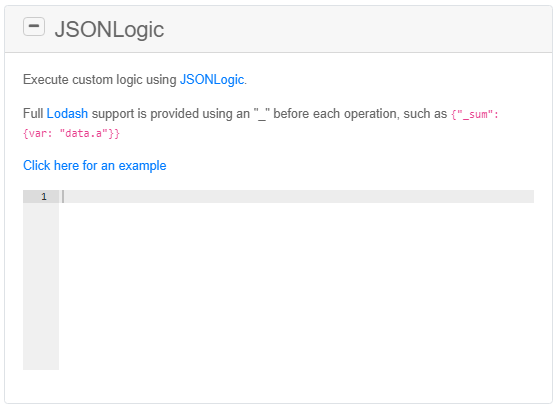Click 'support is provided using an' text
Image resolution: width=557 pixels, height=406 pixels.
[171, 114]
